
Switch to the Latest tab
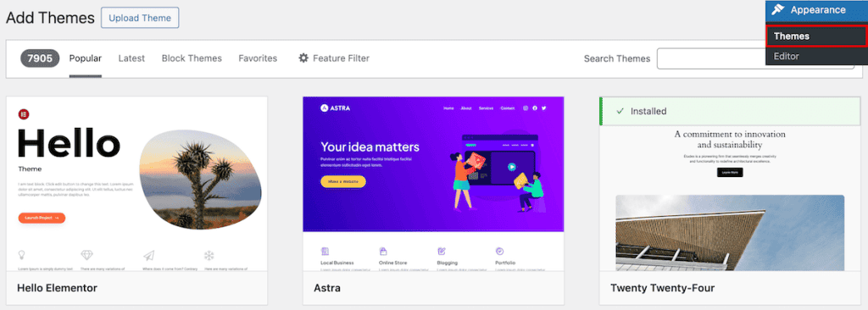(131, 58)
